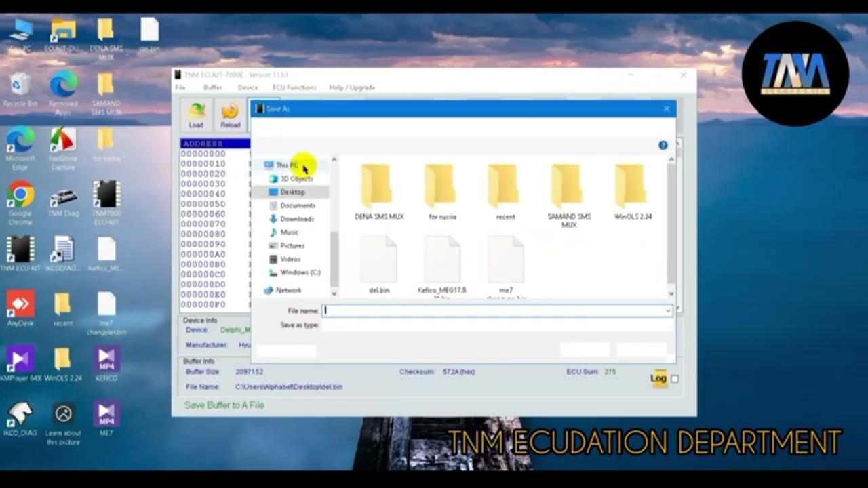Select TNM7000 ECU-KIT desktop shortcut

pyautogui.click(x=106, y=203)
